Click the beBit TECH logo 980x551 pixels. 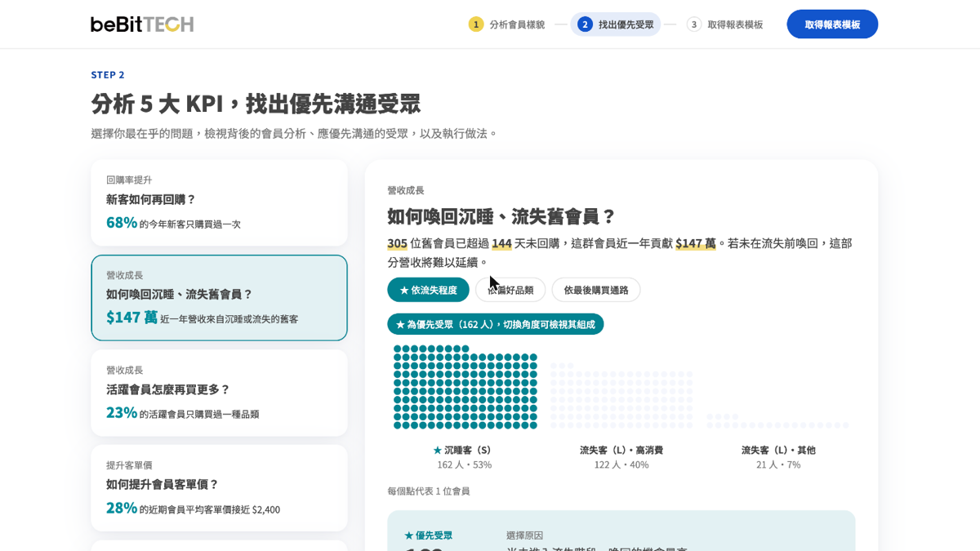pos(142,24)
